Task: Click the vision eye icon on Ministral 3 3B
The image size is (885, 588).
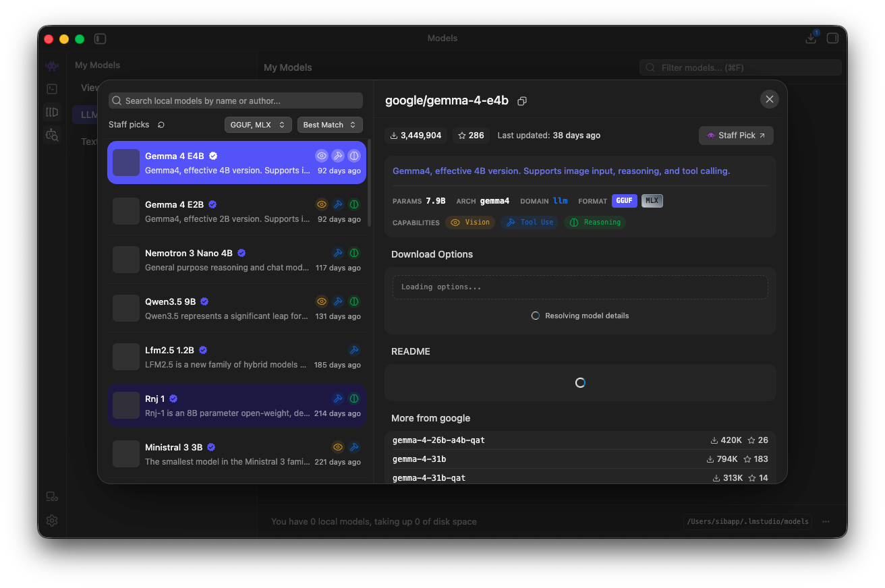Action: click(338, 447)
